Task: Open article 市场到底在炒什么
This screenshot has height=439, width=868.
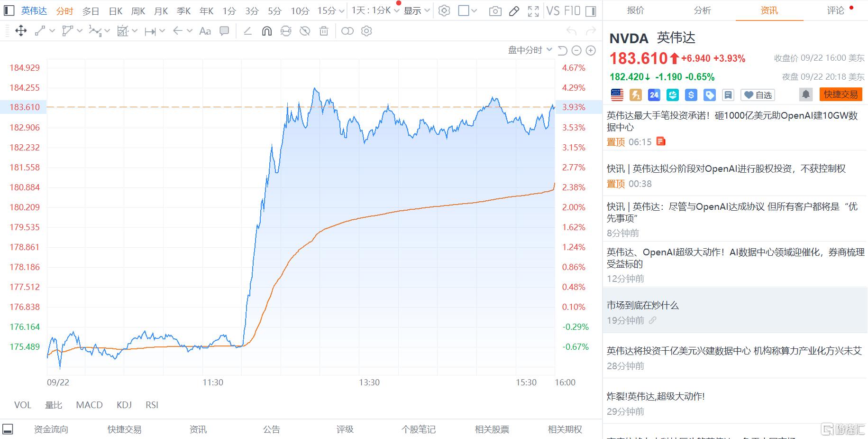Action: 643,305
